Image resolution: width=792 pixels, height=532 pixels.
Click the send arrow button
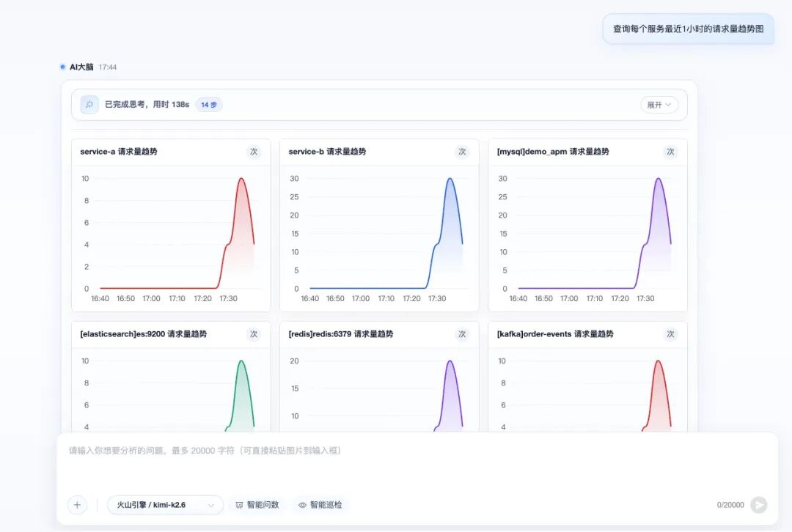pos(759,505)
